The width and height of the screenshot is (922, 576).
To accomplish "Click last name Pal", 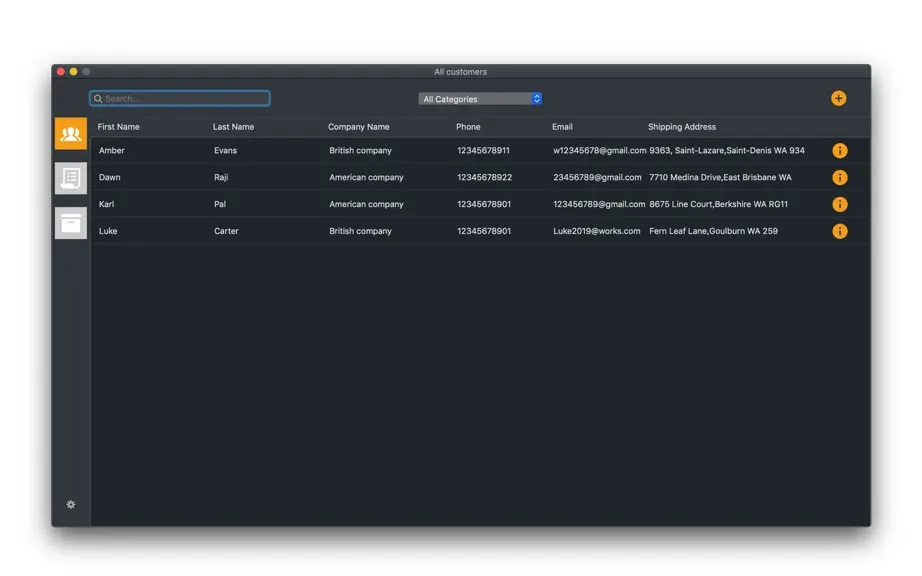I will [220, 204].
